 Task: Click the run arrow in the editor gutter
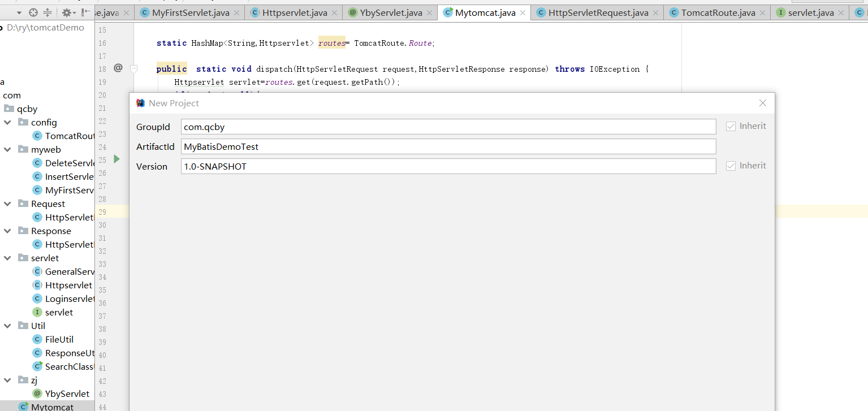tap(116, 159)
